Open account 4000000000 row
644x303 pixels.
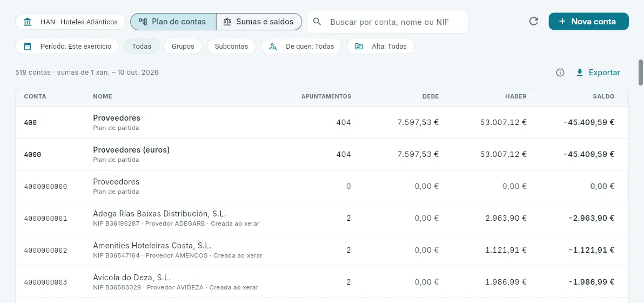click(322, 186)
